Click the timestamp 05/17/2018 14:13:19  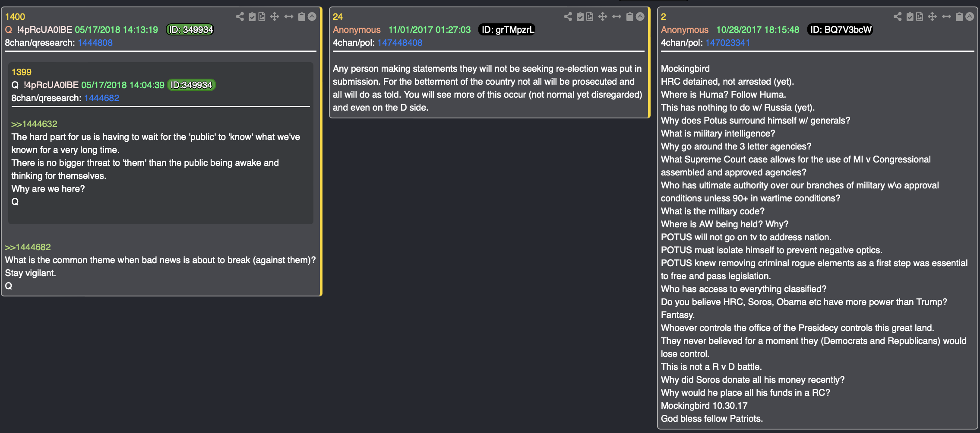tap(117, 30)
